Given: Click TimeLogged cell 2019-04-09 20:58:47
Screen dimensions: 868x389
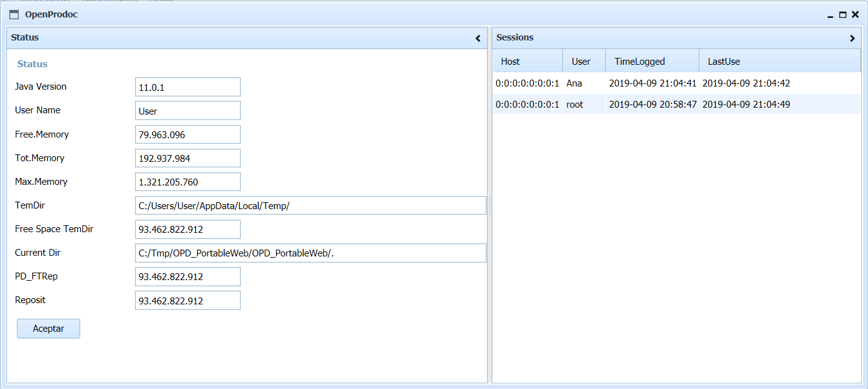Looking at the screenshot, I should point(653,105).
